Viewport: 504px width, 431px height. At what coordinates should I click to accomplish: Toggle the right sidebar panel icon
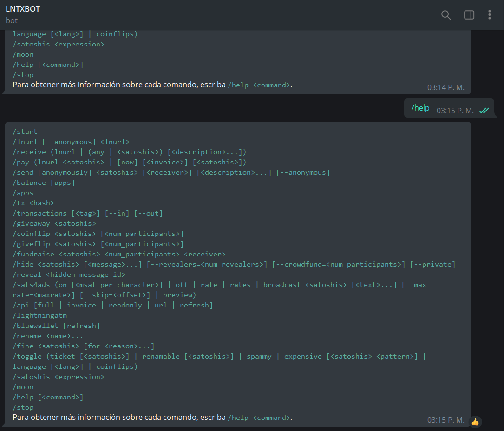(469, 15)
